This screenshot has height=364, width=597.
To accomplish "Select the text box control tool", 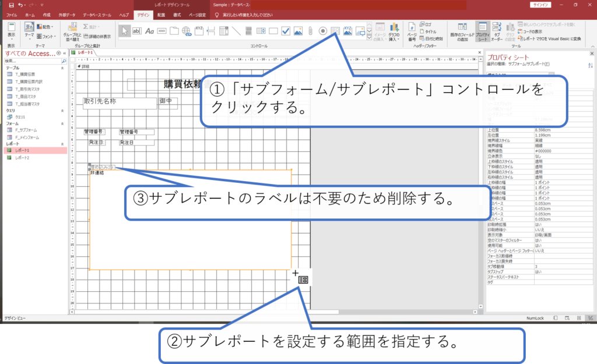I will click(x=137, y=30).
